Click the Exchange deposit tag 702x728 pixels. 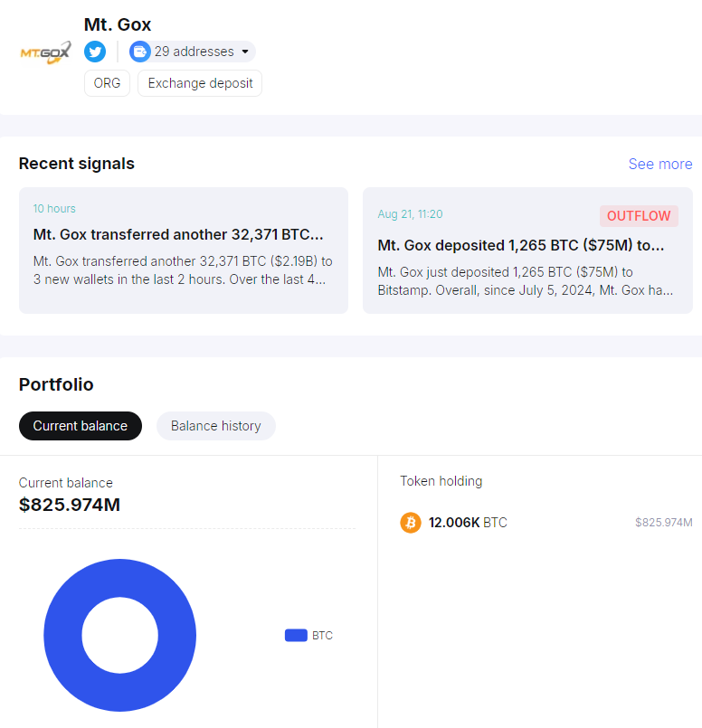200,82
